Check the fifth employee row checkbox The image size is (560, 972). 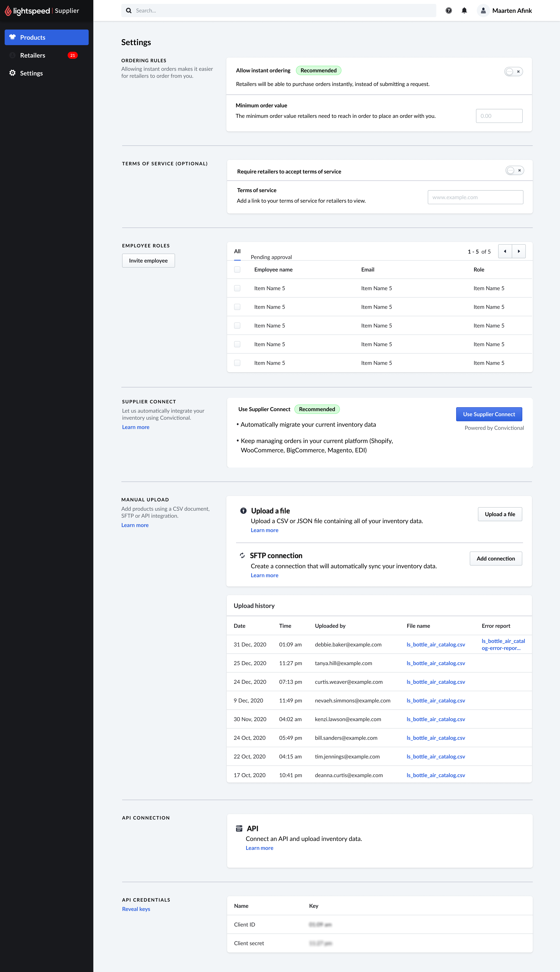237,363
